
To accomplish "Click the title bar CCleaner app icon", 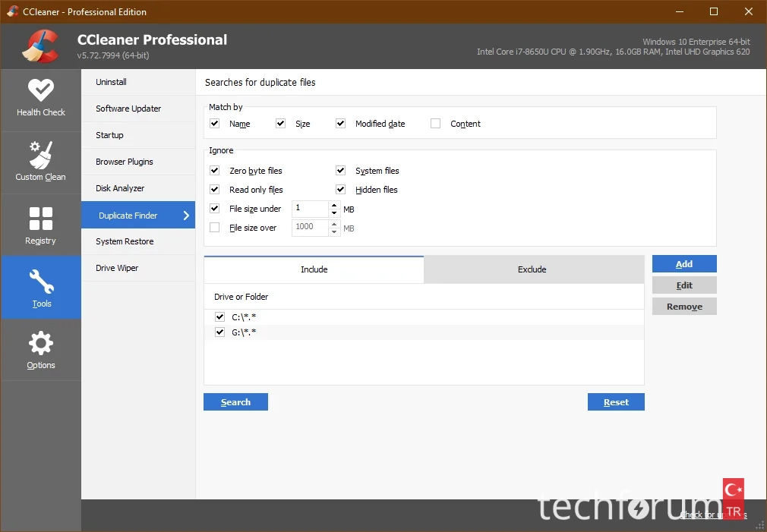I will [x=12, y=11].
